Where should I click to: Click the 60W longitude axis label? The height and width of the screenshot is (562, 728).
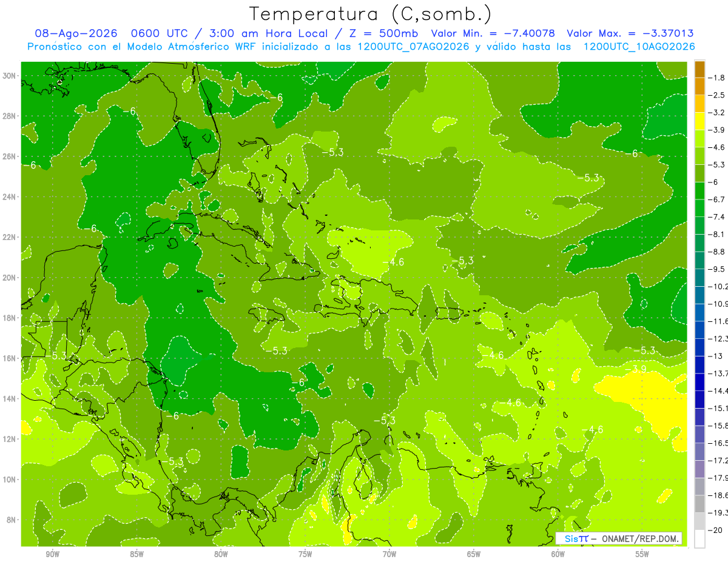point(558,554)
